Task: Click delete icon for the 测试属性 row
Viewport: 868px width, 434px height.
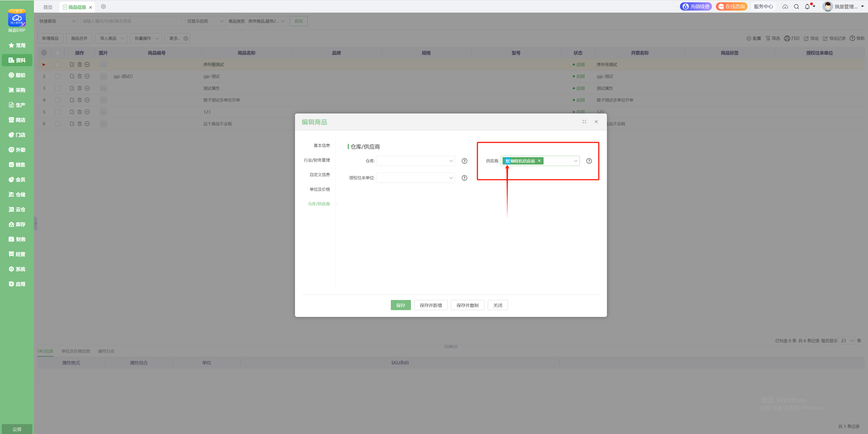Action: click(80, 88)
